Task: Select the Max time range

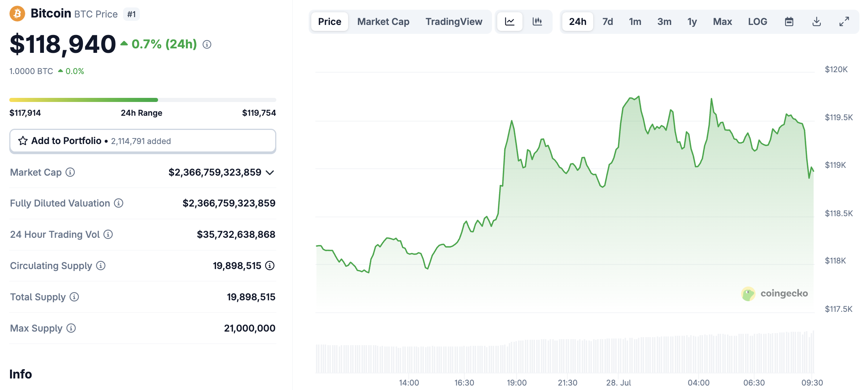Action: coord(723,22)
